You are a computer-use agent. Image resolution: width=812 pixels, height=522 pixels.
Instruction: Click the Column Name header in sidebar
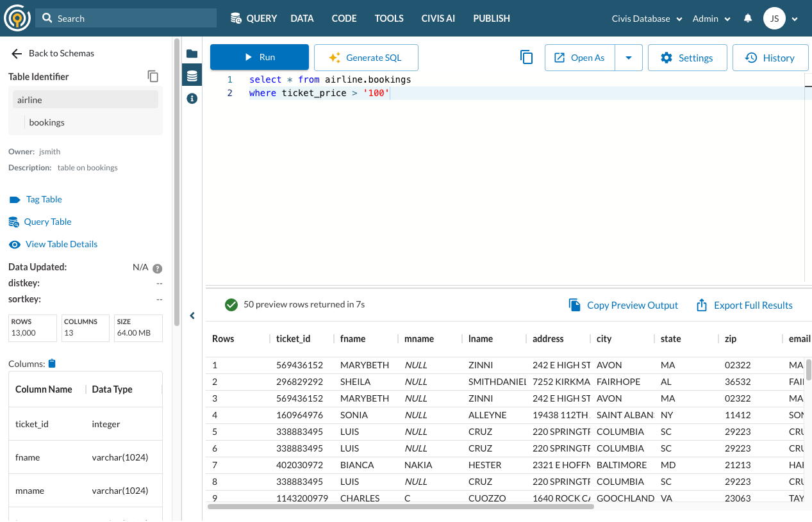tap(44, 389)
